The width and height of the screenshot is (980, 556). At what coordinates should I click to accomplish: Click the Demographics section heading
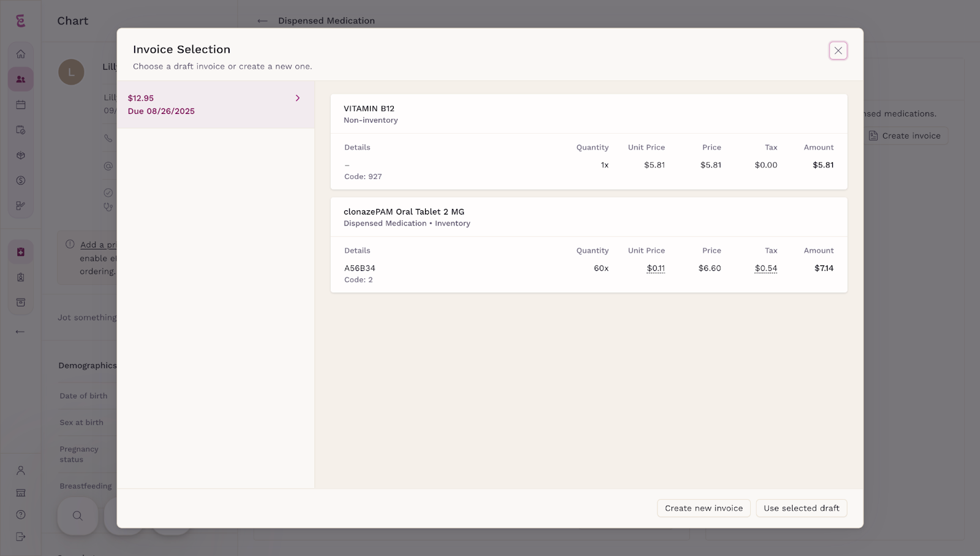[x=88, y=365]
